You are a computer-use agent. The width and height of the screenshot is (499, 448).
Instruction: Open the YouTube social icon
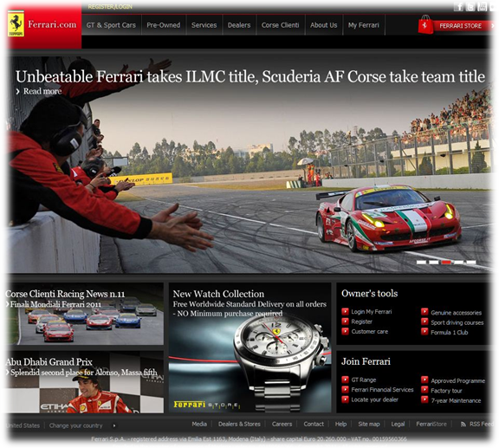(483, 7)
